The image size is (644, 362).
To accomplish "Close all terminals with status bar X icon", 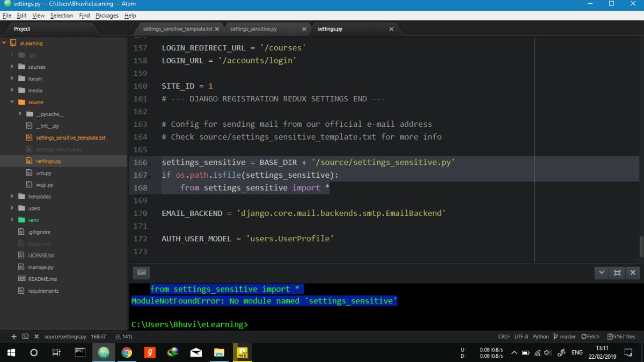I will (x=36, y=337).
